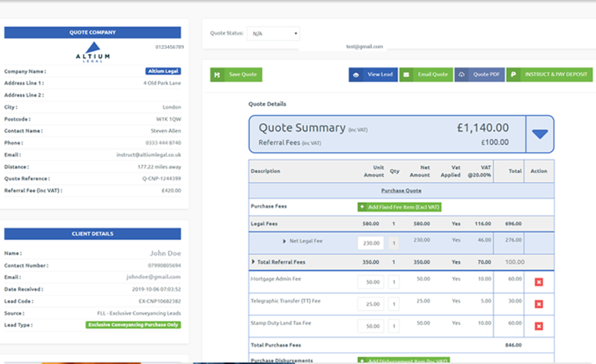Click the test@gmail.com text
Screen dimensions: 596x364
364,47
